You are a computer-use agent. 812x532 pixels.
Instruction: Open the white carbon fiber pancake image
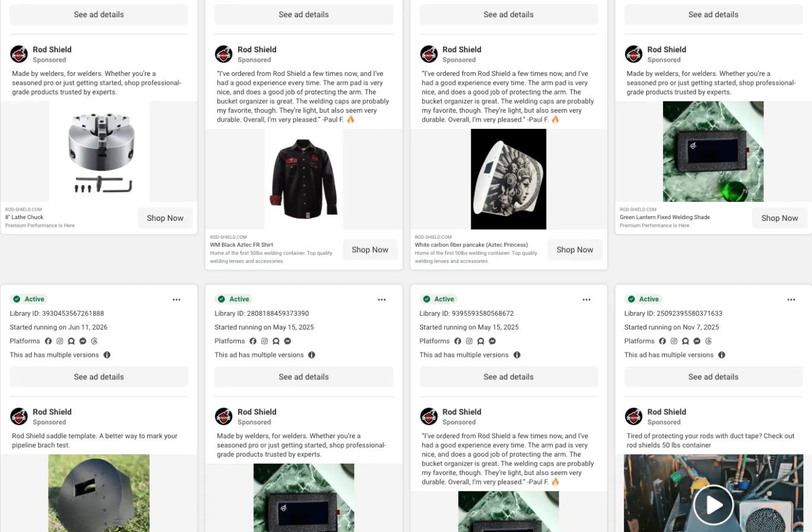tap(509, 179)
